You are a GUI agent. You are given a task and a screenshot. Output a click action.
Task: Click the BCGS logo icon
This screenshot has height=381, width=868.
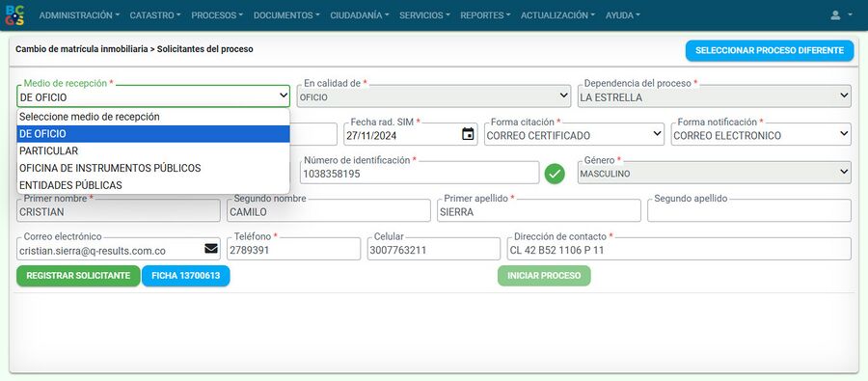click(14, 15)
